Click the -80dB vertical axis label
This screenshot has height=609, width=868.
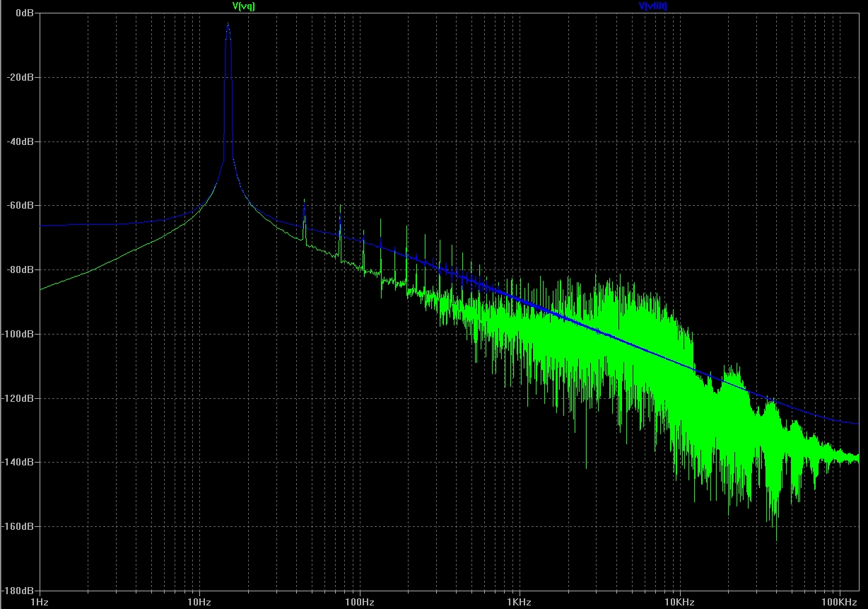pos(20,269)
